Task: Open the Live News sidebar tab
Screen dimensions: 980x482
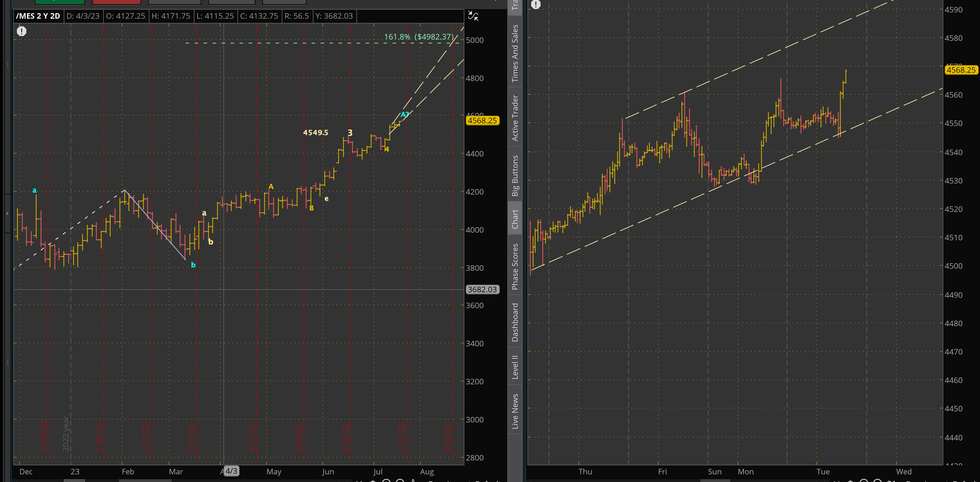Action: point(515,411)
